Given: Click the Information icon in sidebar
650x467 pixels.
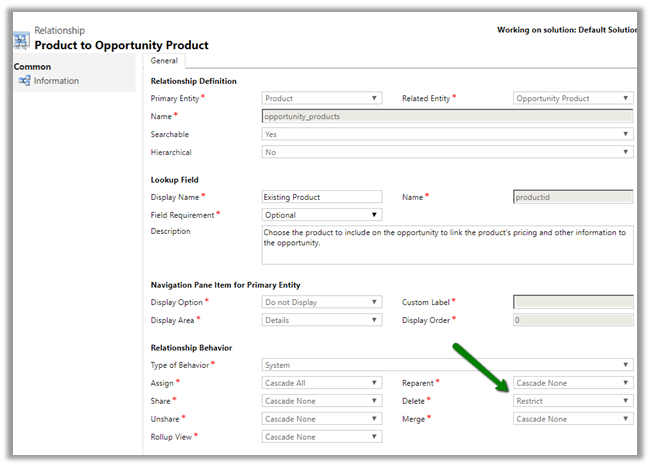Looking at the screenshot, I should pyautogui.click(x=24, y=81).
